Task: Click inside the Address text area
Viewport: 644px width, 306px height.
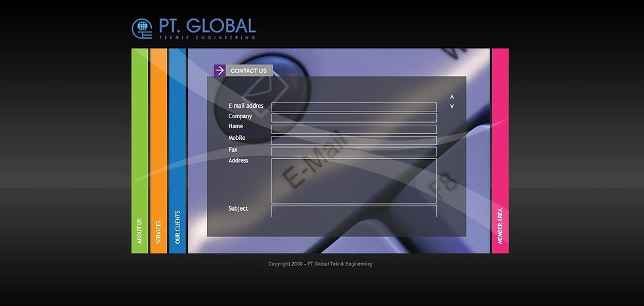Action: click(354, 181)
